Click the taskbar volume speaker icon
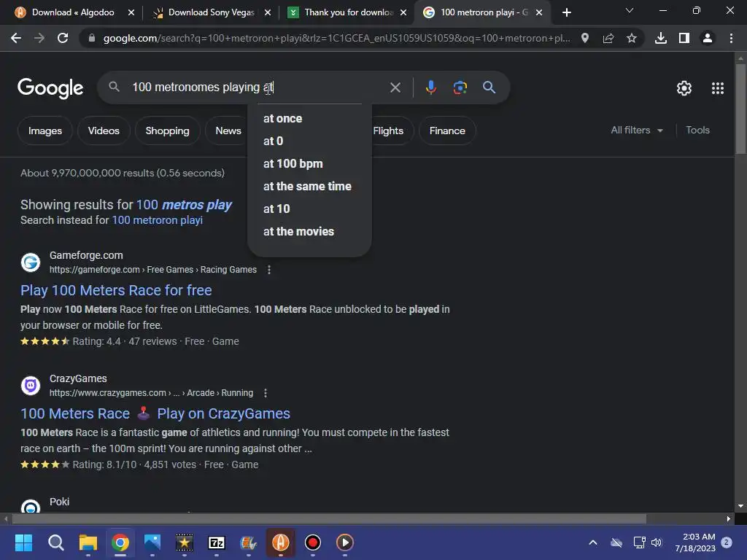The width and height of the screenshot is (747, 560). [657, 542]
